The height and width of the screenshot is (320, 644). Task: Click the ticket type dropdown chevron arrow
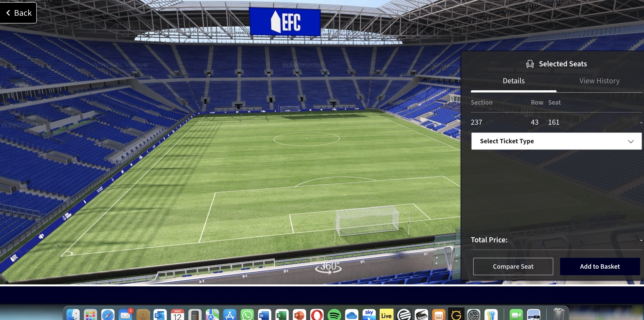pyautogui.click(x=630, y=141)
